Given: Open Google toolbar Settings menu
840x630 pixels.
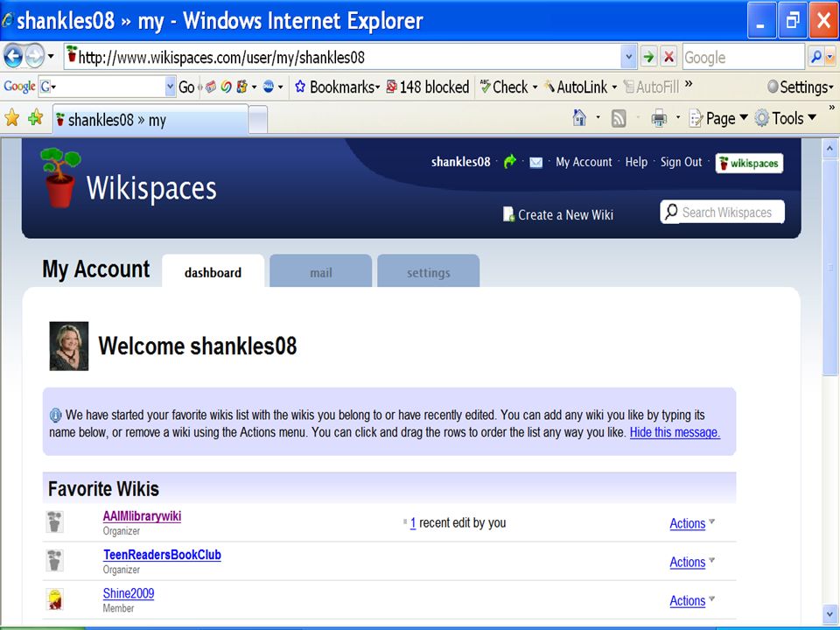Looking at the screenshot, I should pyautogui.click(x=801, y=87).
